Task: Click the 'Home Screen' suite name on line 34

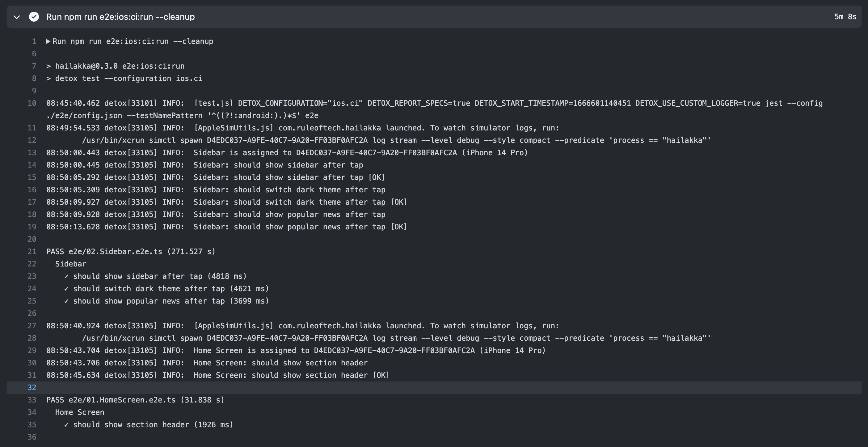Action: point(79,412)
